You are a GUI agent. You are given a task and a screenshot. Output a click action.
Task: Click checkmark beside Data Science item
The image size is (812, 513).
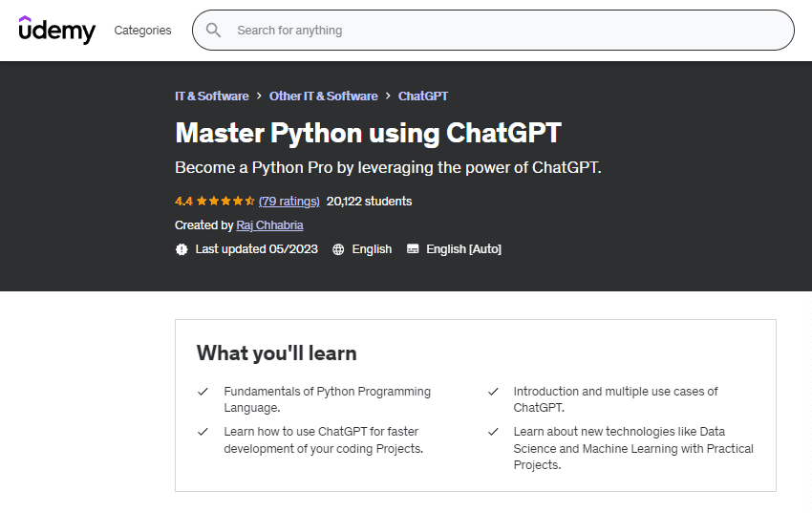[493, 432]
